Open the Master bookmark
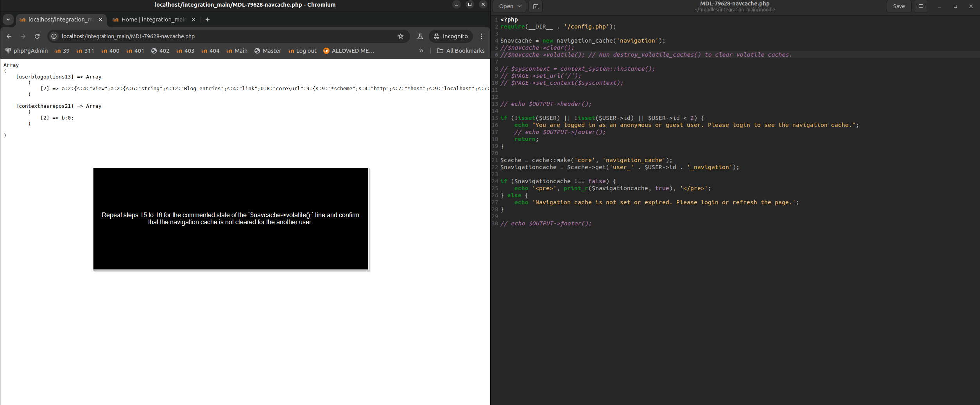 click(x=268, y=51)
